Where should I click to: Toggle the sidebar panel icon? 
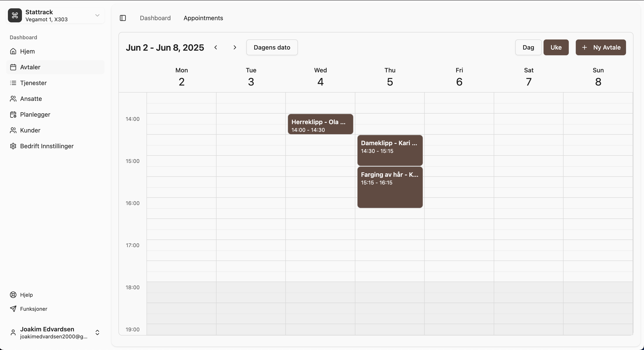click(123, 18)
